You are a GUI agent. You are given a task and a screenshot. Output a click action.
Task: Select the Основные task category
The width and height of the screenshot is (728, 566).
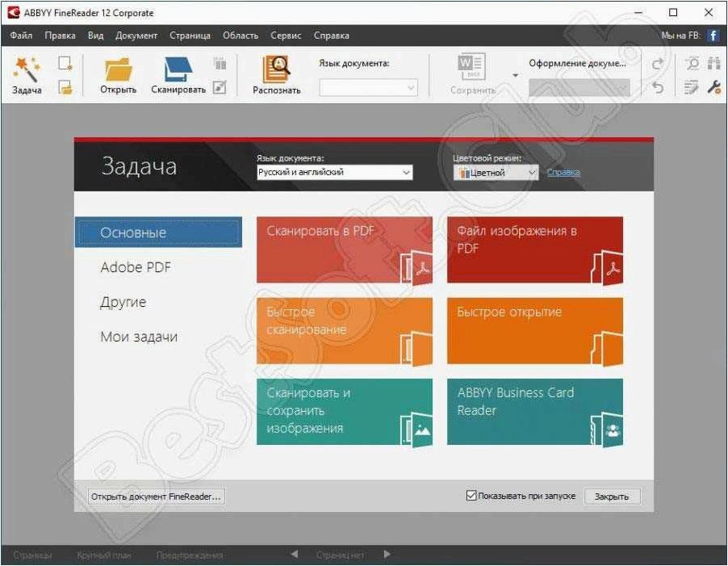click(158, 233)
